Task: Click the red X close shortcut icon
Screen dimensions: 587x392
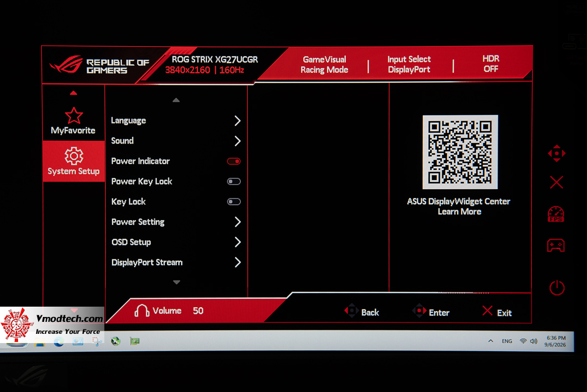Action: (x=557, y=183)
